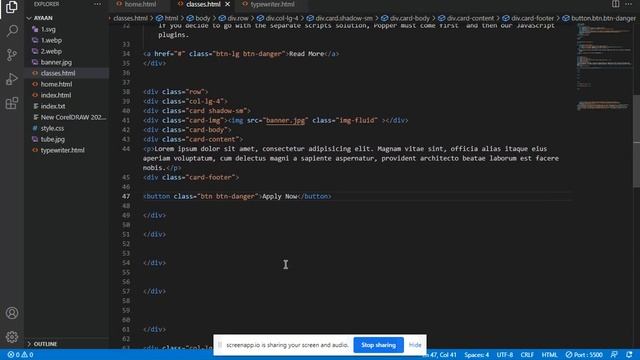This screenshot has height=360, width=640.
Task: Click the div.card-footer breadcrumb item
Action: (528, 18)
